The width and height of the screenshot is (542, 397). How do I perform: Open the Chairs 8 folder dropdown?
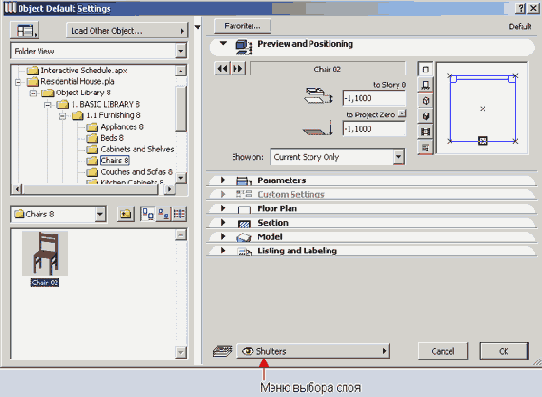tap(100, 214)
